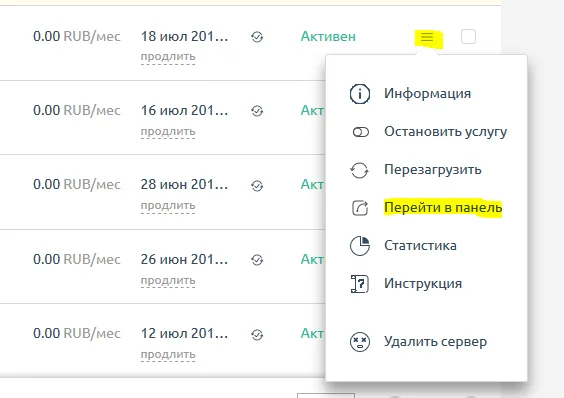
Task: Choose Перейти в панель menu entry
Action: [443, 208]
